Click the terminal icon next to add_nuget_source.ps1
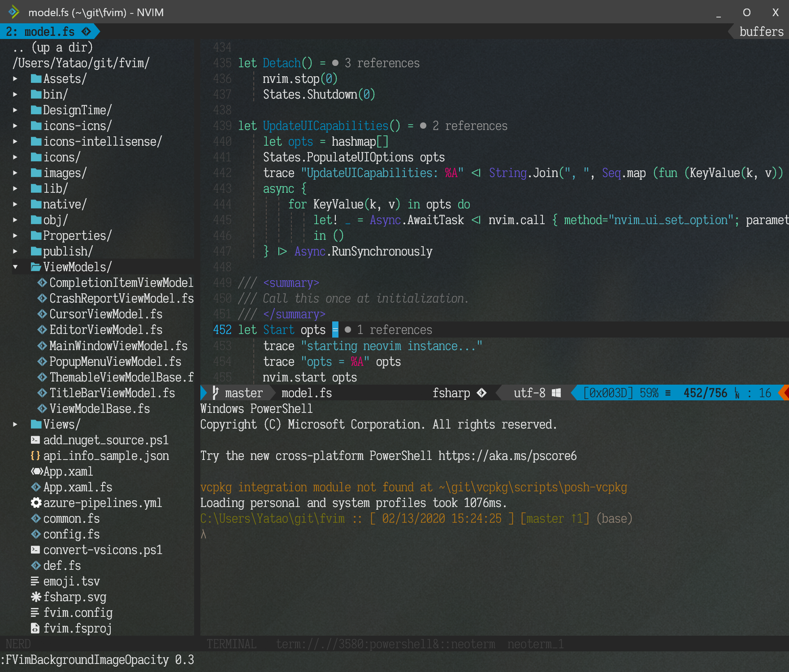789x672 pixels. click(36, 440)
